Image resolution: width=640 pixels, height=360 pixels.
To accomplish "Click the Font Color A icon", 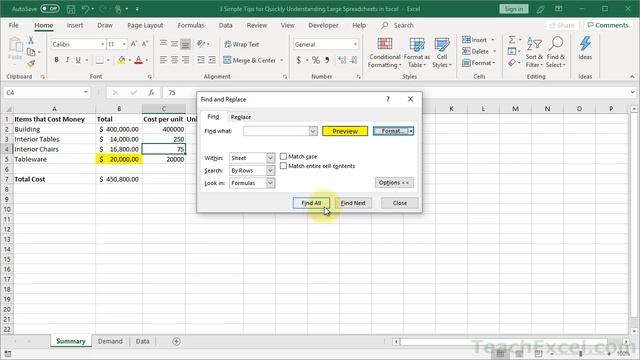I will tap(138, 60).
